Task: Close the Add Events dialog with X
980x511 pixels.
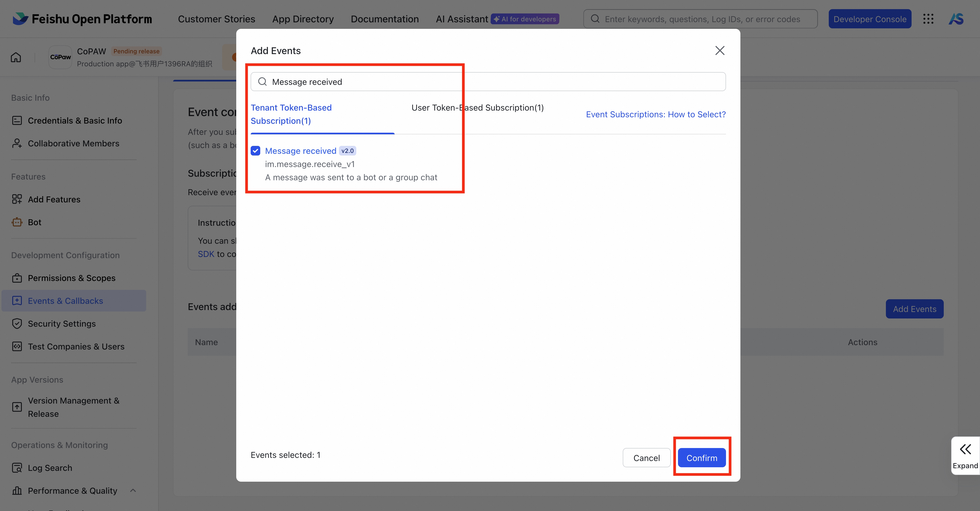Action: click(x=720, y=51)
